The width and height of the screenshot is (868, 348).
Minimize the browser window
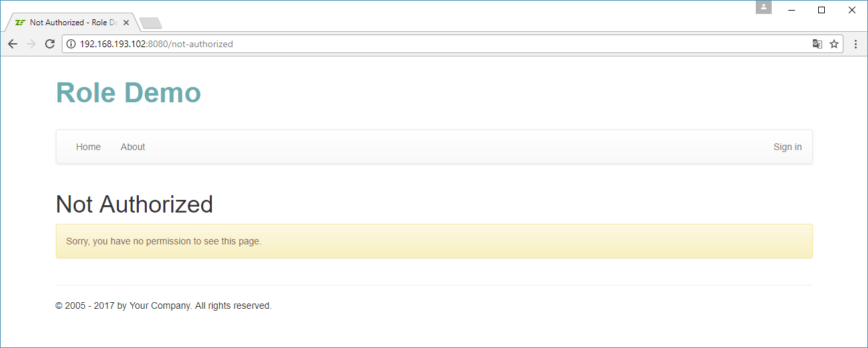point(792,10)
